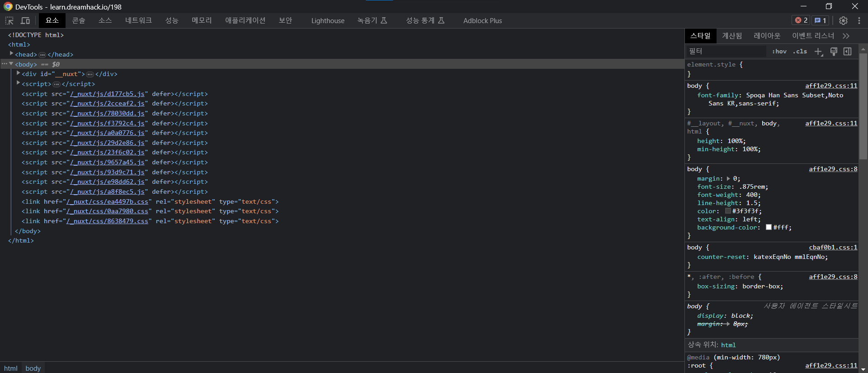
Task: Open stylesheet link _nuxt/css/8638479.css
Action: point(108,221)
